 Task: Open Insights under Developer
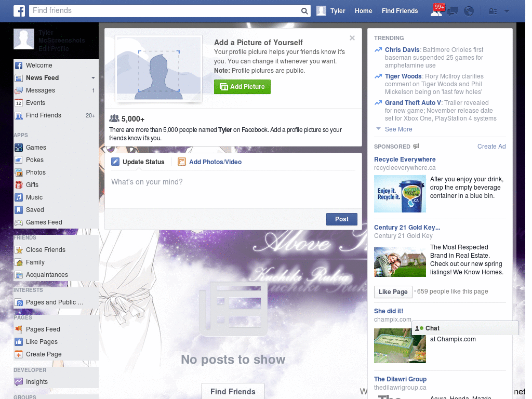click(x=56, y=382)
